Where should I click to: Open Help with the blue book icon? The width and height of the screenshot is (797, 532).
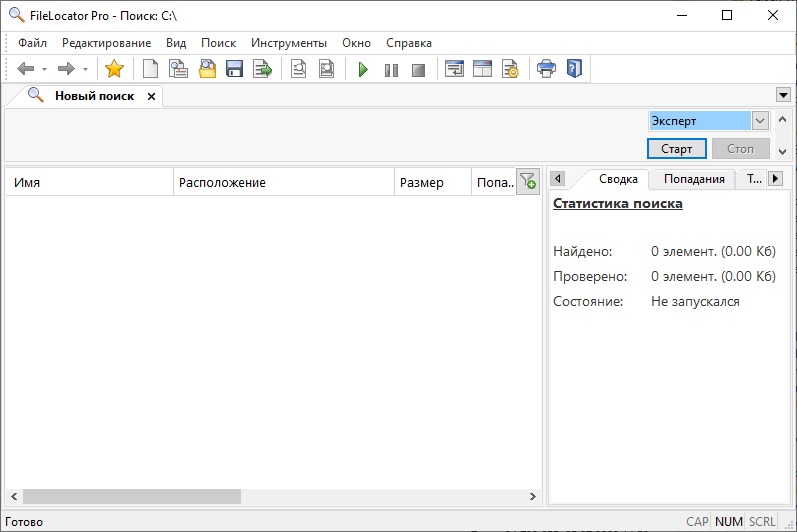click(x=574, y=69)
